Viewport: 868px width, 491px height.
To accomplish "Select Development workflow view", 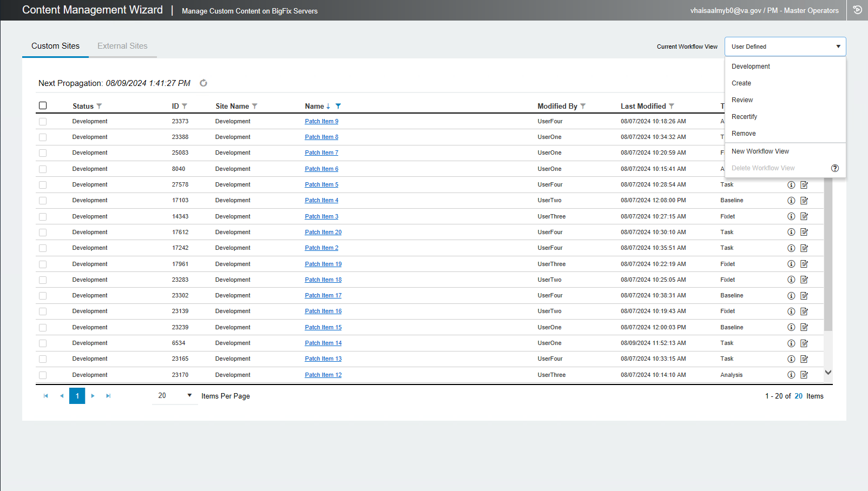I will 785,67.
